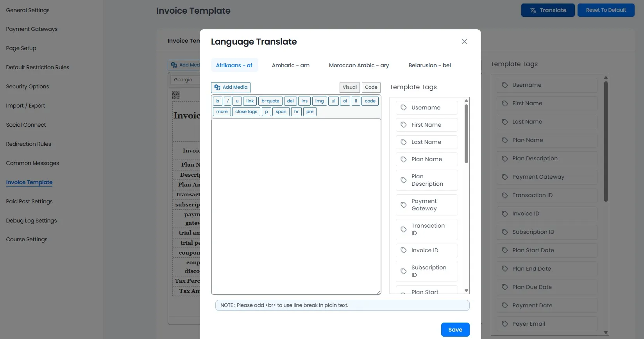Click Plan Start Date tag in background panel

(x=547, y=250)
